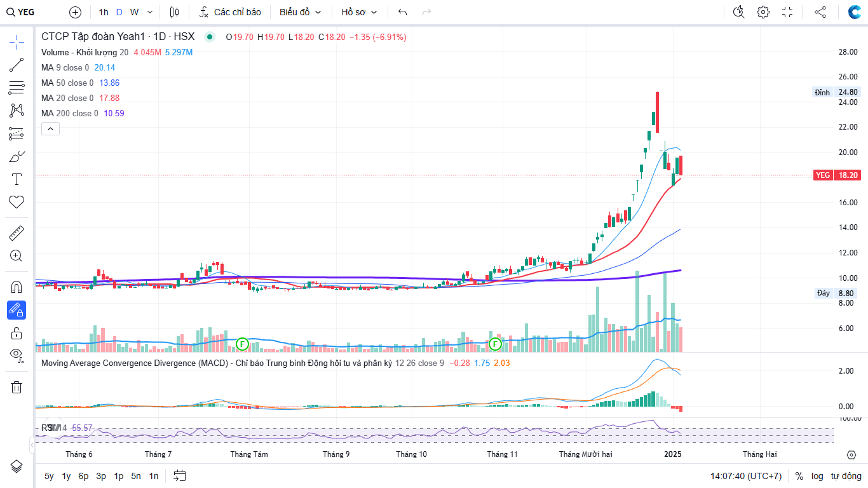Open the timezone menu at 14:07:40 (UTC+7)

[x=746, y=476]
